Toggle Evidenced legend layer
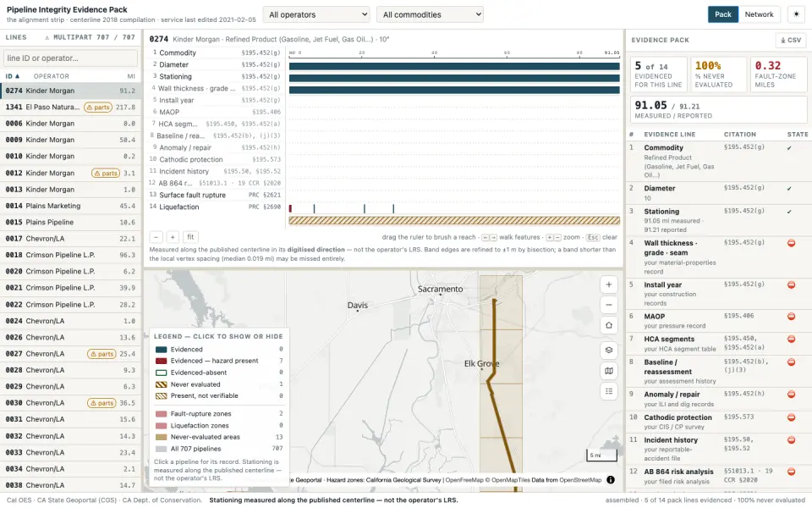 pyautogui.click(x=218, y=350)
